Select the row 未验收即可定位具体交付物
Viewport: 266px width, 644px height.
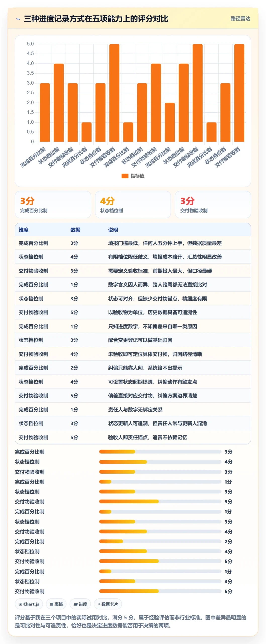pos(133,354)
